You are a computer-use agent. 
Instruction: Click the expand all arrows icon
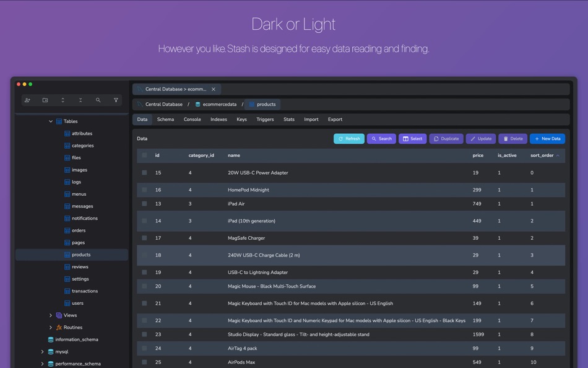[63, 100]
